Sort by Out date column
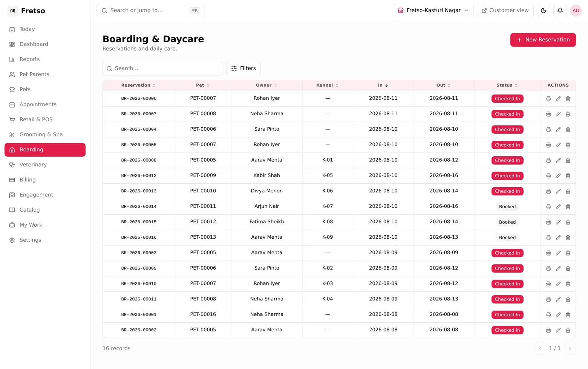This screenshot has width=588, height=369. coord(444,85)
